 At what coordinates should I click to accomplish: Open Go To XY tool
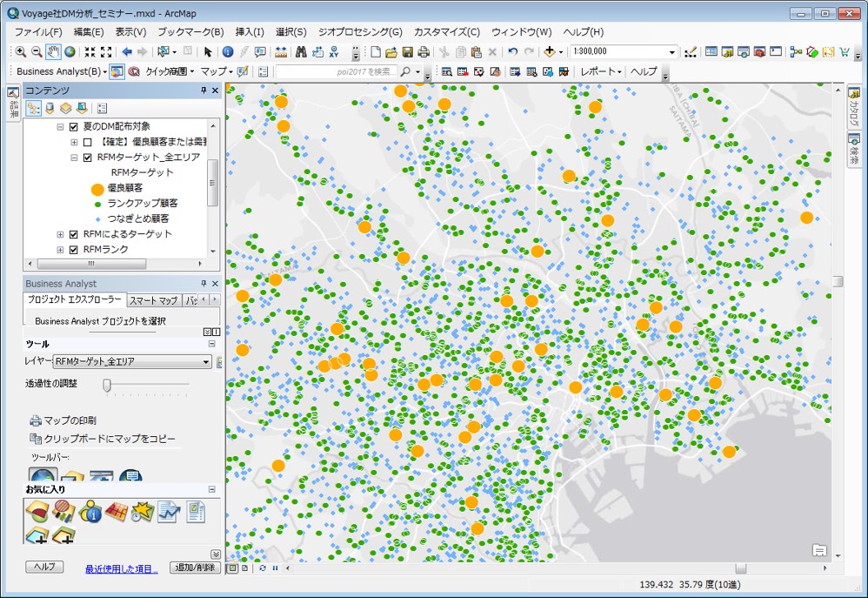tap(334, 51)
